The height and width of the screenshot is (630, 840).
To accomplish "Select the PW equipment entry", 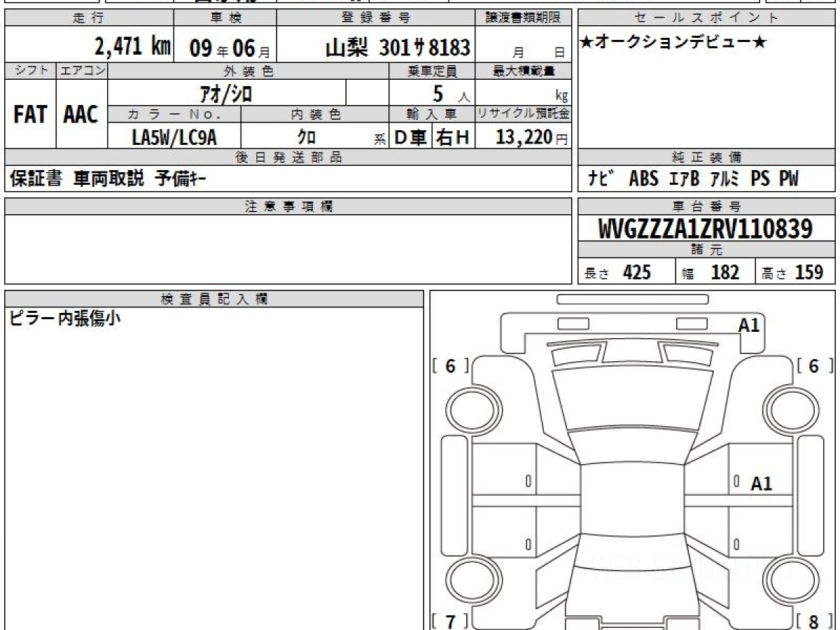I will [789, 178].
